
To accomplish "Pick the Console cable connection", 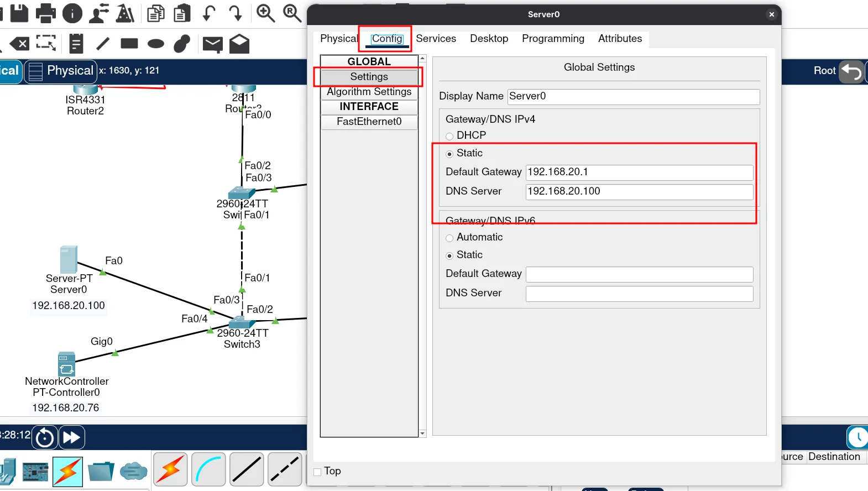I will click(208, 470).
